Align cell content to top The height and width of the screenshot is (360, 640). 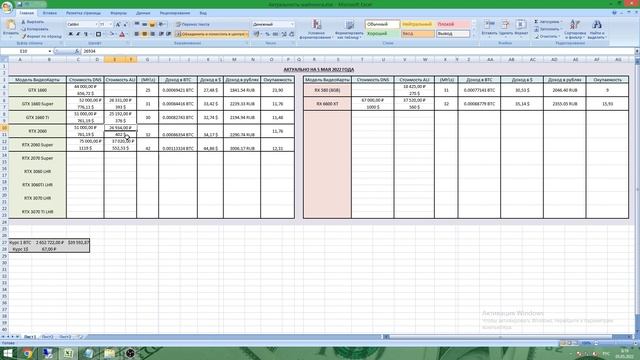pyautogui.click(x=137, y=24)
